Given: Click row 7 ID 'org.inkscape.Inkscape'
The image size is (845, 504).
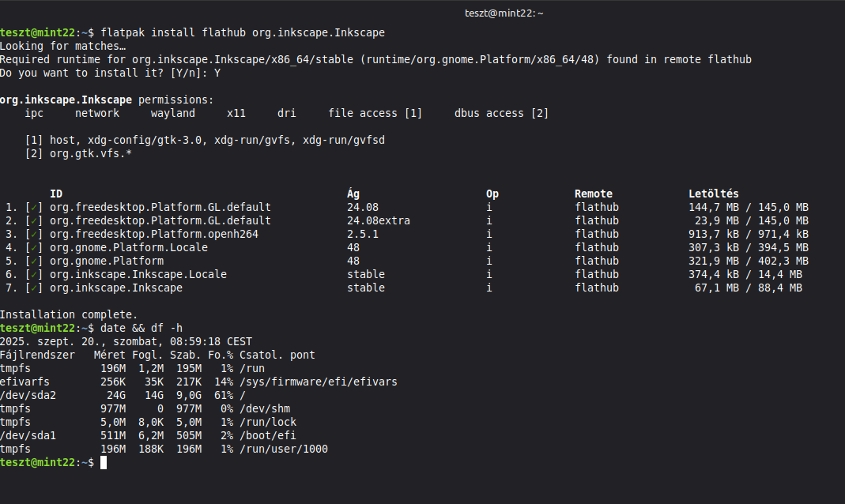Looking at the screenshot, I should point(116,288).
